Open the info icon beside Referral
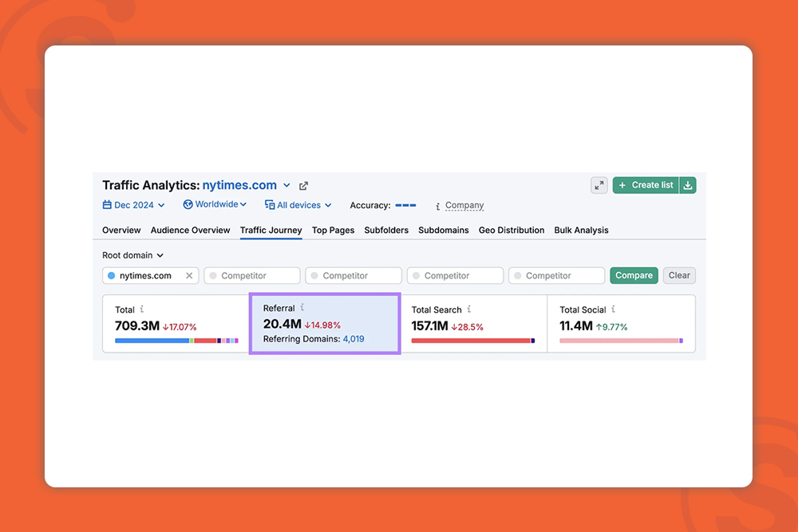Screen dimensions: 798x532 coord(302,307)
